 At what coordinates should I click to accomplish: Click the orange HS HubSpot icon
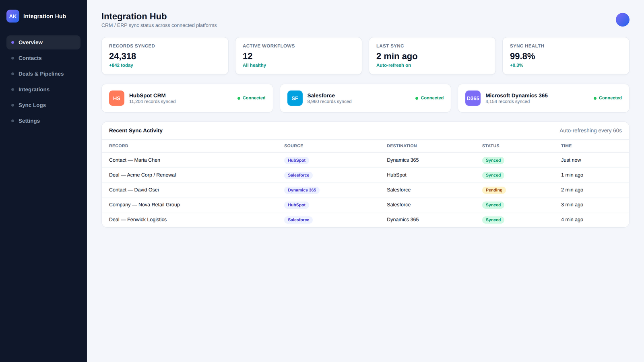[117, 98]
